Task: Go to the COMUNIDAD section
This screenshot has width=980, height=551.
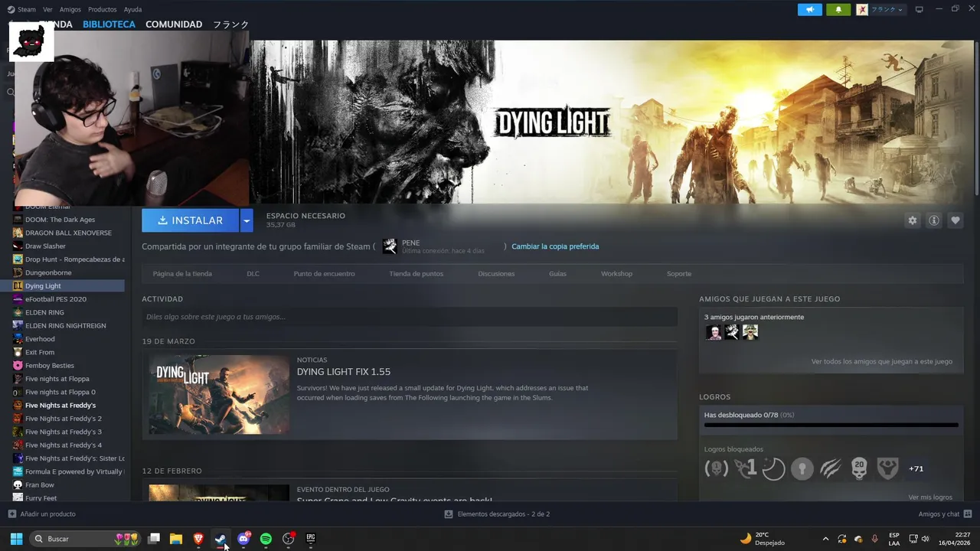Action: pyautogui.click(x=174, y=24)
